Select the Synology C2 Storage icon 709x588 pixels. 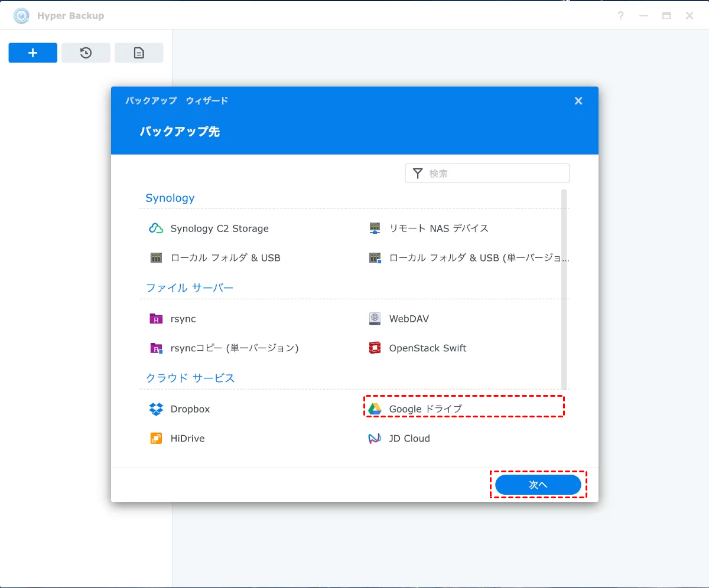click(x=156, y=228)
